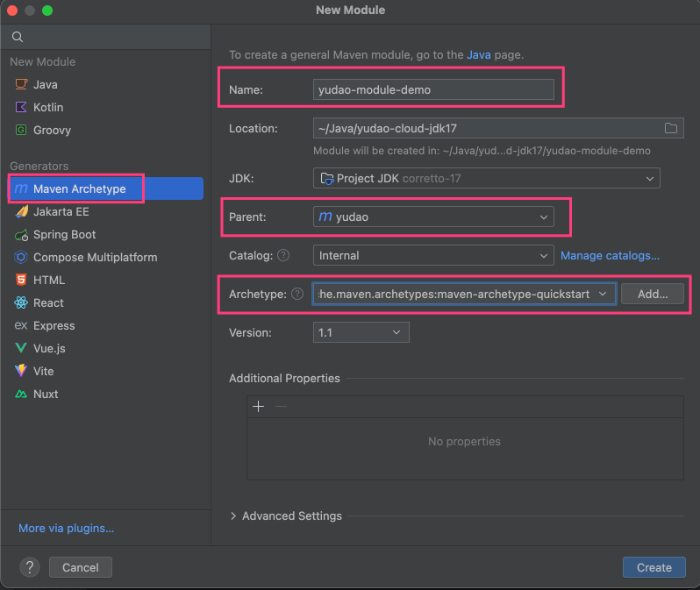This screenshot has height=590, width=700.
Task: Select Maven Archetype in the Generators list
Action: point(79,188)
